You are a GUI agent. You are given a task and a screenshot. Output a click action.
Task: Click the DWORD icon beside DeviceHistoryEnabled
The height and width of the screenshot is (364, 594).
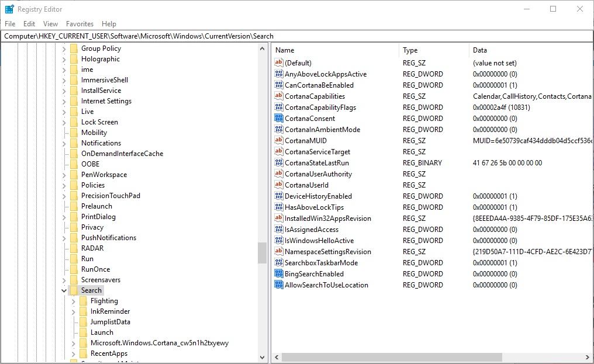(x=279, y=196)
